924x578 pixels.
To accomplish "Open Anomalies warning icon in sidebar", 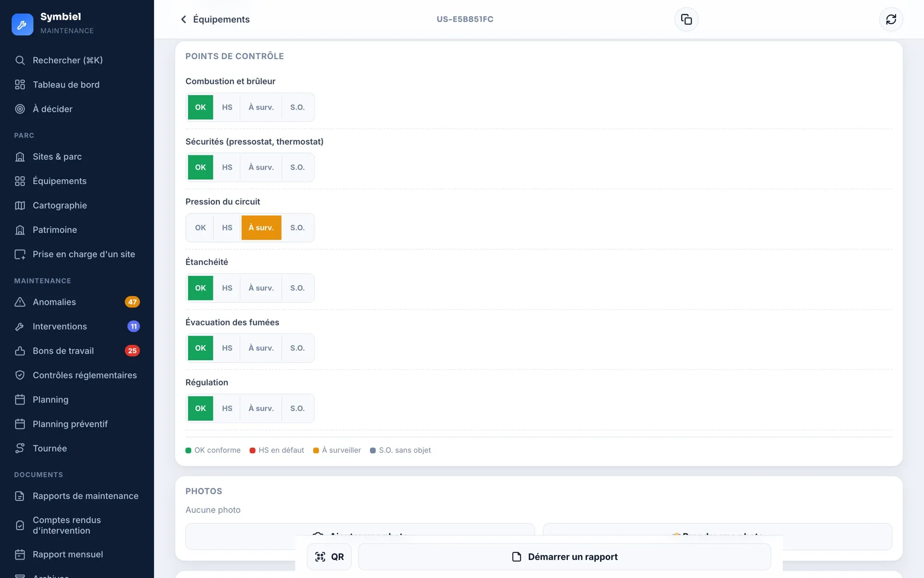I will [20, 302].
